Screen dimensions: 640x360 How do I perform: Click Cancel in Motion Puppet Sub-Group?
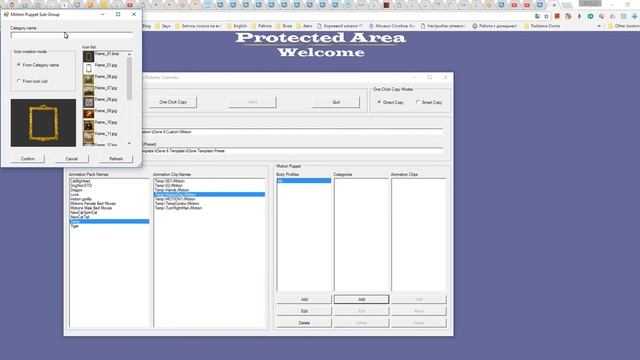pyautogui.click(x=71, y=158)
